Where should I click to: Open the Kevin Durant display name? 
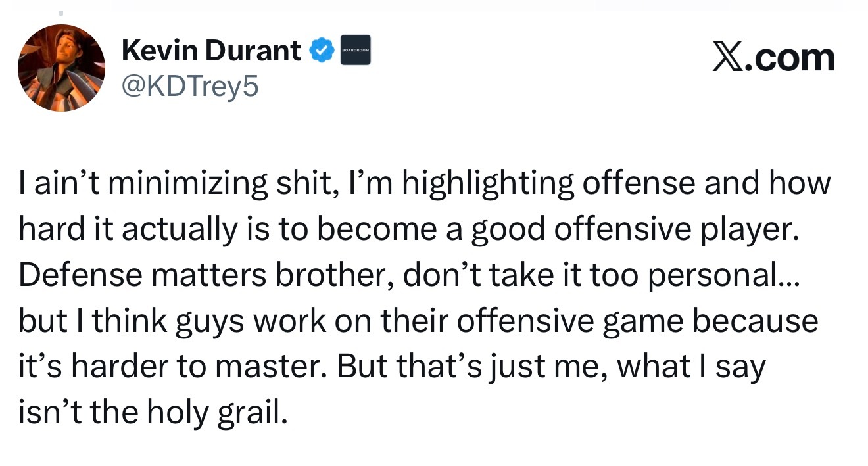click(x=211, y=51)
